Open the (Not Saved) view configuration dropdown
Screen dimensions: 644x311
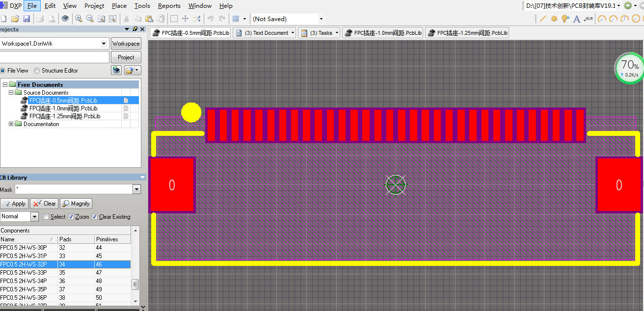(x=321, y=19)
